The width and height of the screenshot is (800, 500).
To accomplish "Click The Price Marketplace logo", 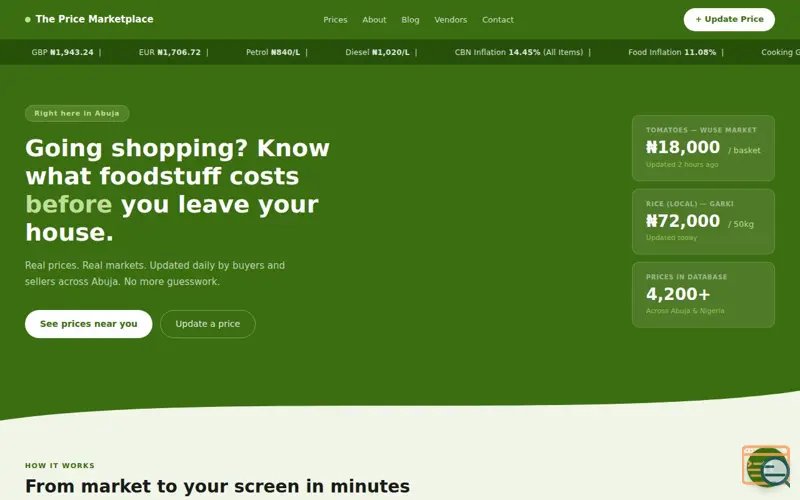I will point(89,19).
